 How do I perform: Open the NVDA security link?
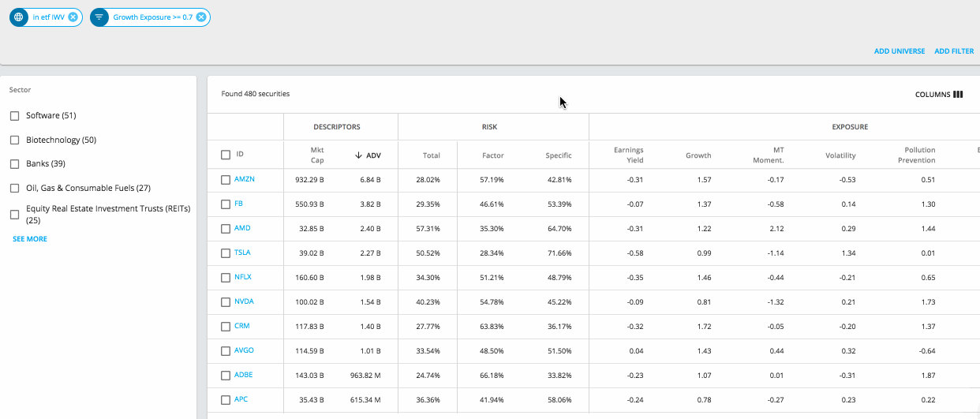(x=245, y=301)
